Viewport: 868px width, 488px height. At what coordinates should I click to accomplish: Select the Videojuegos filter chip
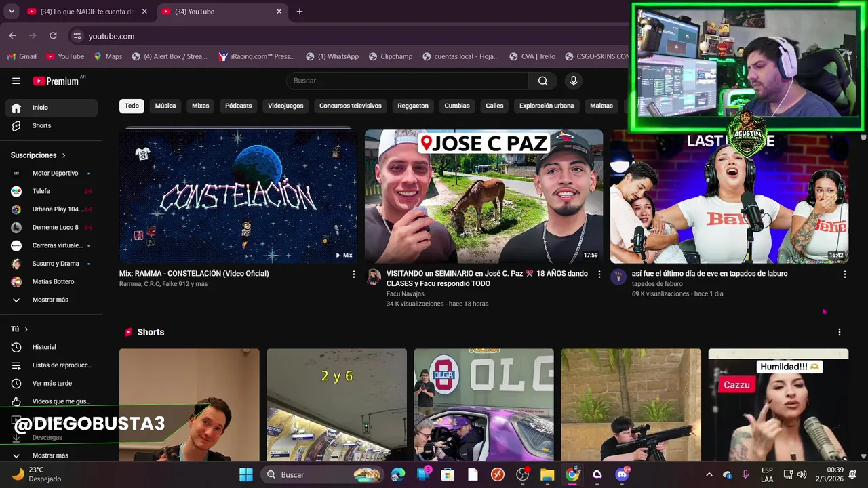[x=285, y=106]
